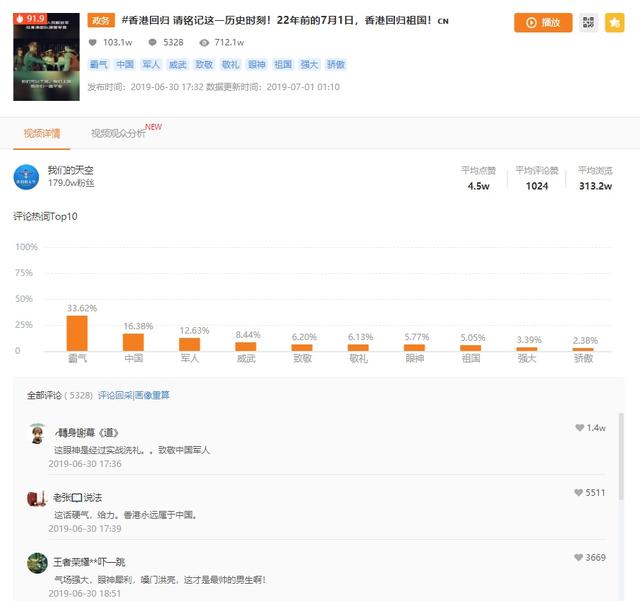Select the 霸气 keyword tag
640x601 pixels.
(98, 65)
